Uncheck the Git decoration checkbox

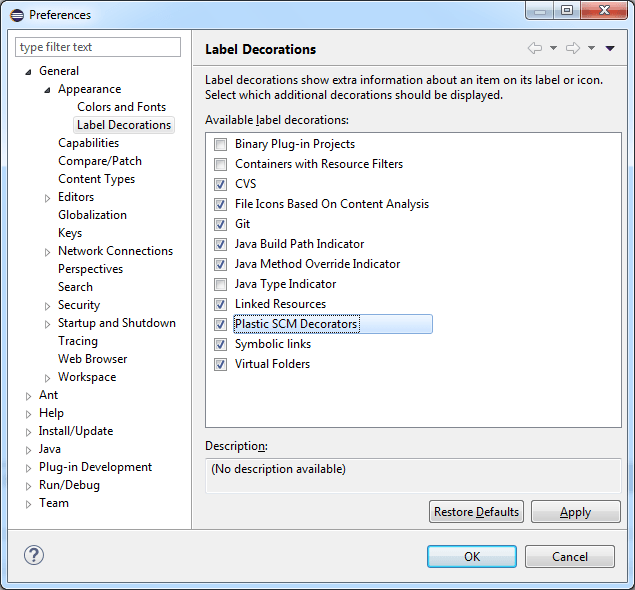click(220, 224)
